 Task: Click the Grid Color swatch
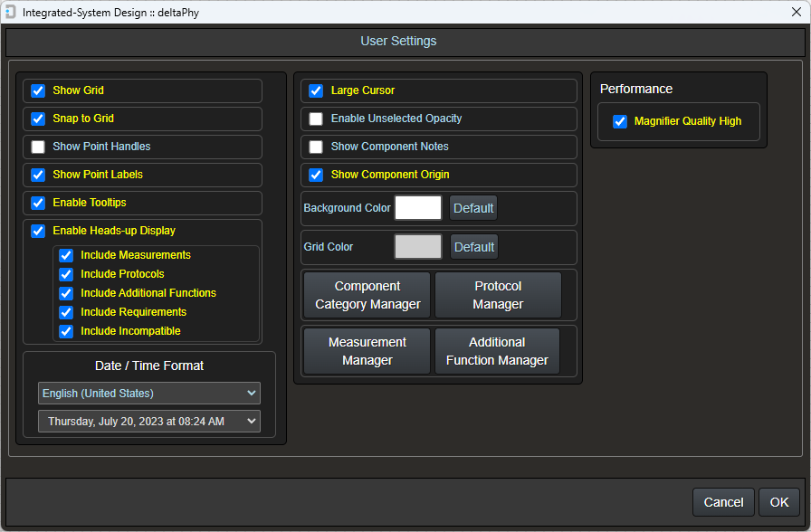(417, 246)
